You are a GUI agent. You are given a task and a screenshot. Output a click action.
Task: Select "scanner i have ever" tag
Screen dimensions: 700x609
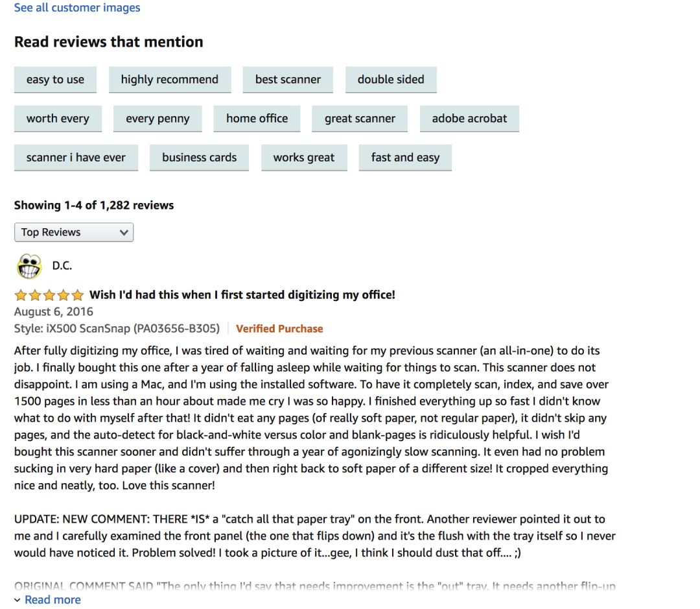click(x=76, y=158)
